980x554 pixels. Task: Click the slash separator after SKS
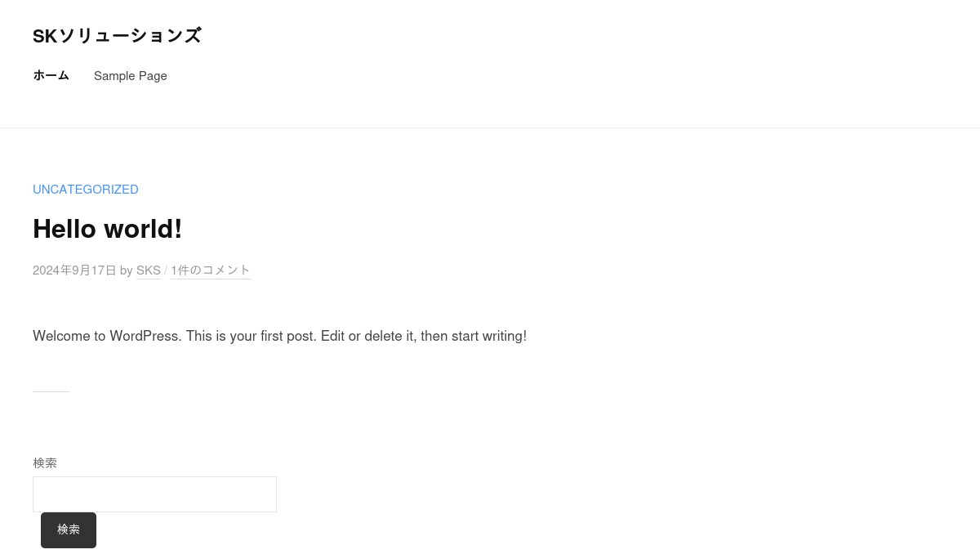click(x=166, y=270)
